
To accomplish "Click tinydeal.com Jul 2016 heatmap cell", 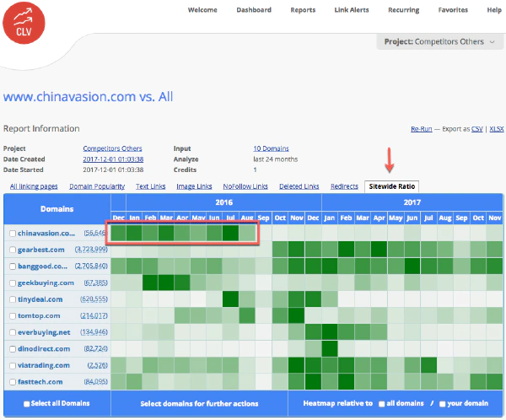I will pos(230,299).
